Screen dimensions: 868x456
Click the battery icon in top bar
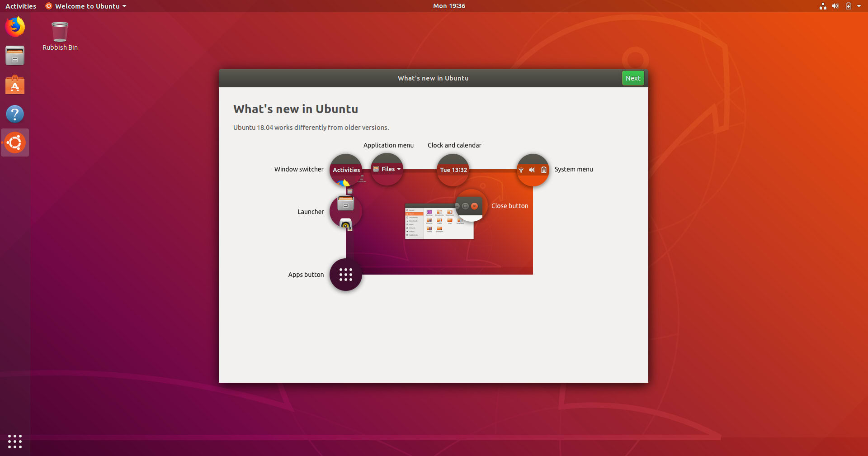coord(848,6)
